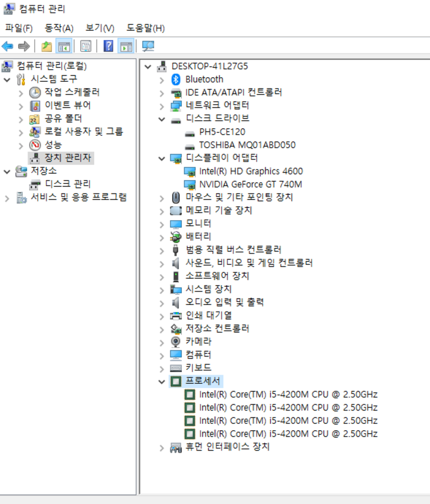Expand the 사운드, 비디오 및 게임 컨트롤러 category
The height and width of the screenshot is (504, 430).
point(162,264)
